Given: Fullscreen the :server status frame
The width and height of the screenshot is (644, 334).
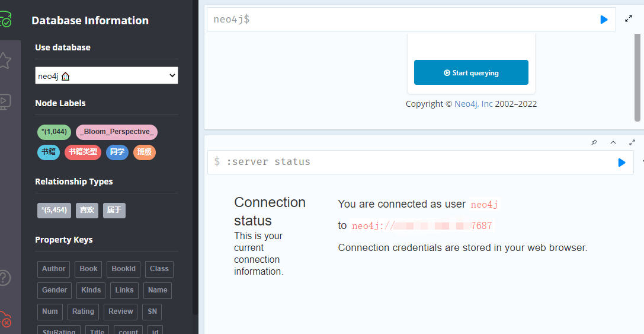Looking at the screenshot, I should coord(632,142).
